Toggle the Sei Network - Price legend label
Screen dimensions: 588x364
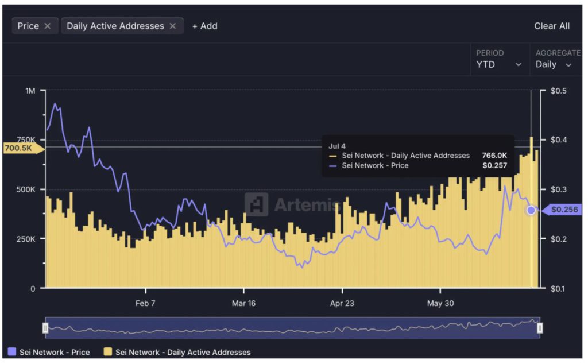(55, 353)
